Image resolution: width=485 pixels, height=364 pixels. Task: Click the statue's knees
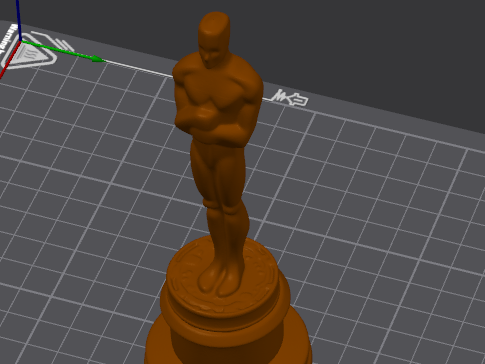click(223, 207)
